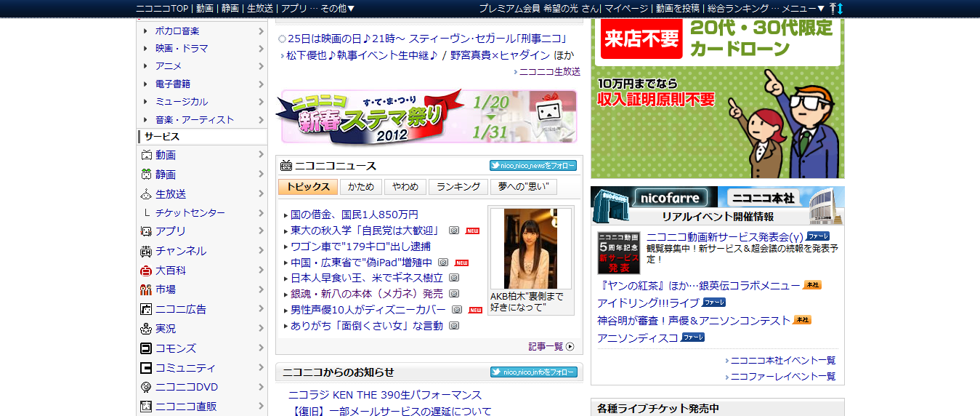Click the 生放送 icon in sidebar
The width and height of the screenshot is (980, 416).
tap(146, 194)
